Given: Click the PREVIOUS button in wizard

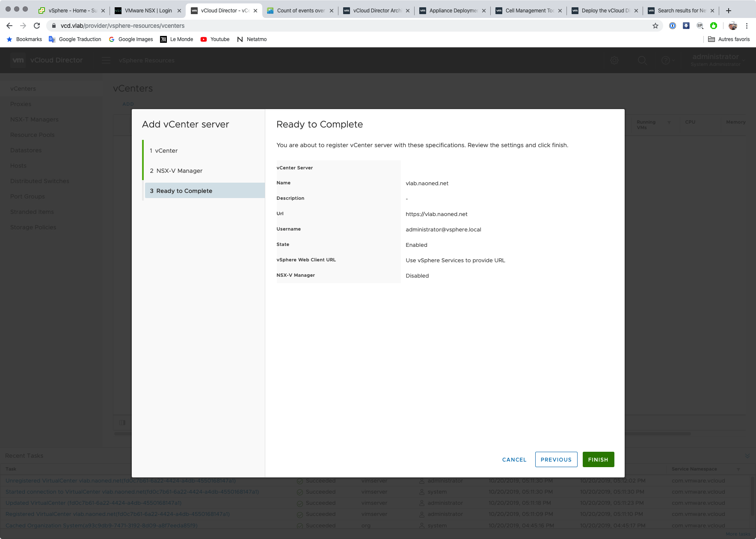Looking at the screenshot, I should (556, 459).
